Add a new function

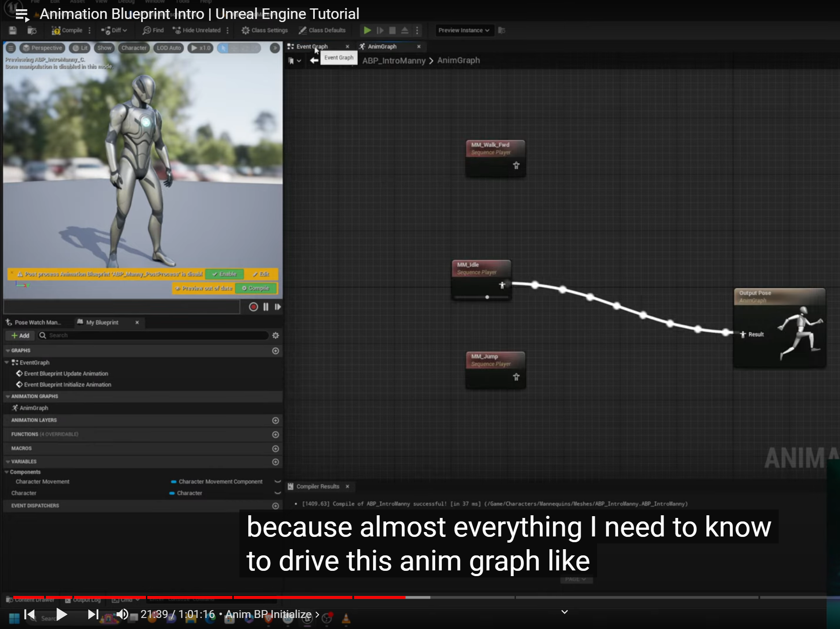tap(276, 435)
